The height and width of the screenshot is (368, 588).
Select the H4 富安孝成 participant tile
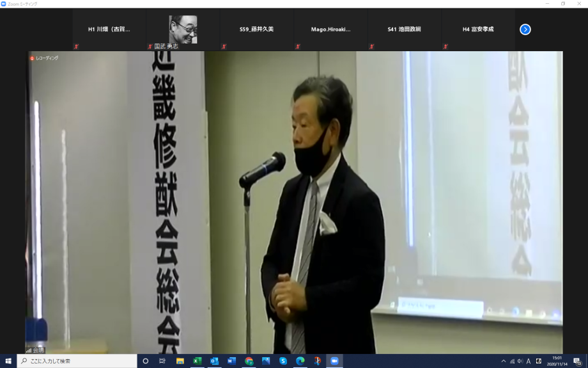tap(478, 29)
